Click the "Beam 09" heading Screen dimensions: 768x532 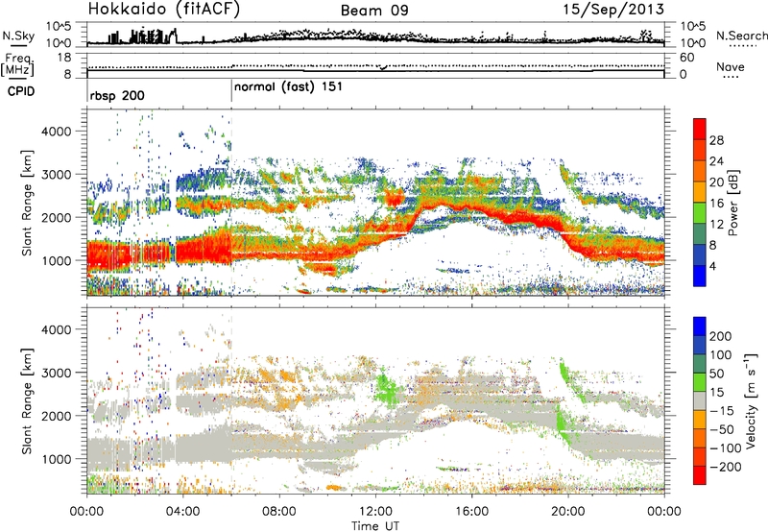point(374,11)
